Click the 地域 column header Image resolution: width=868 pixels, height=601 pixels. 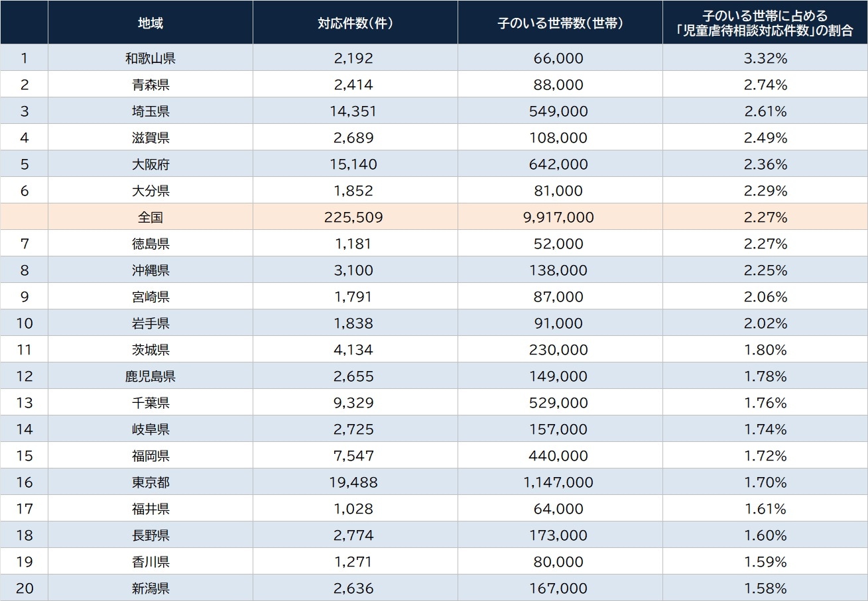click(151, 23)
